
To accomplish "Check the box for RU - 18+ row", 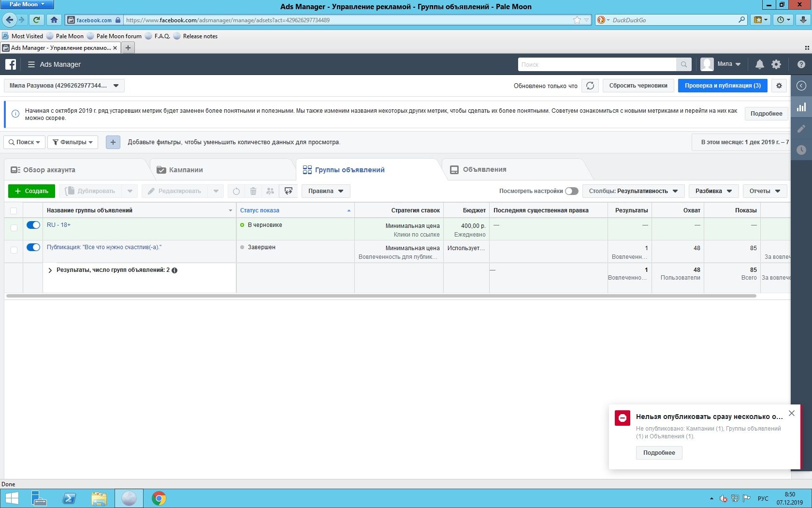I will (14, 228).
